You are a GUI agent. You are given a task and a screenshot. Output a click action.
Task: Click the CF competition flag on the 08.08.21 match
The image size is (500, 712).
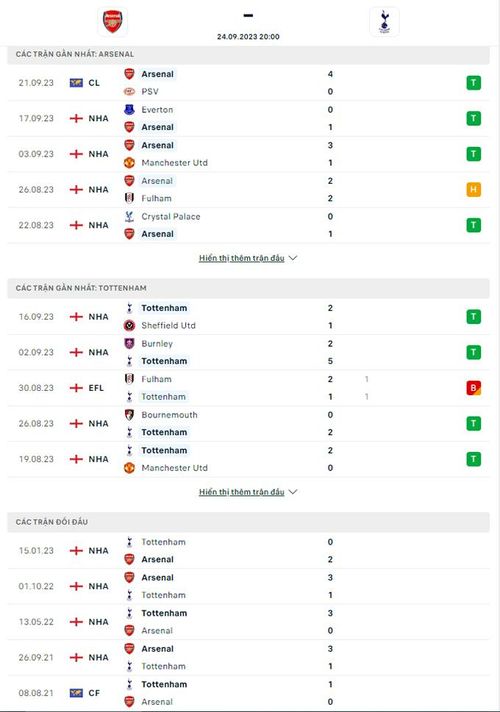coord(76,693)
